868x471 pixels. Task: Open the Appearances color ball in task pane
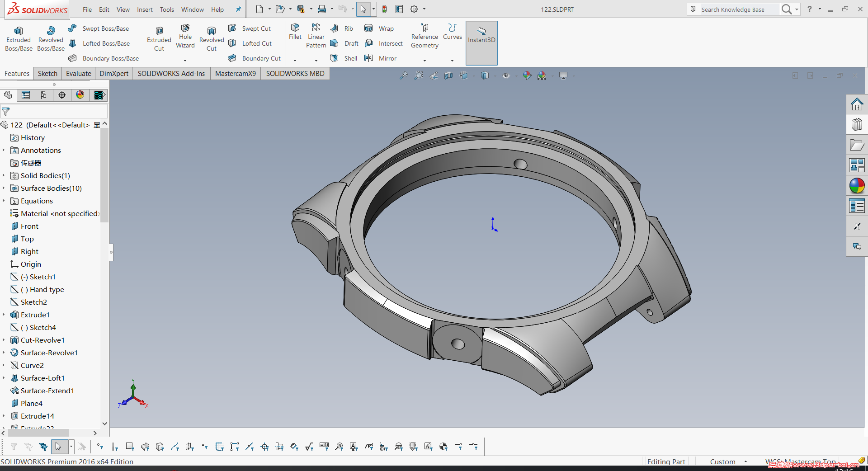857,186
